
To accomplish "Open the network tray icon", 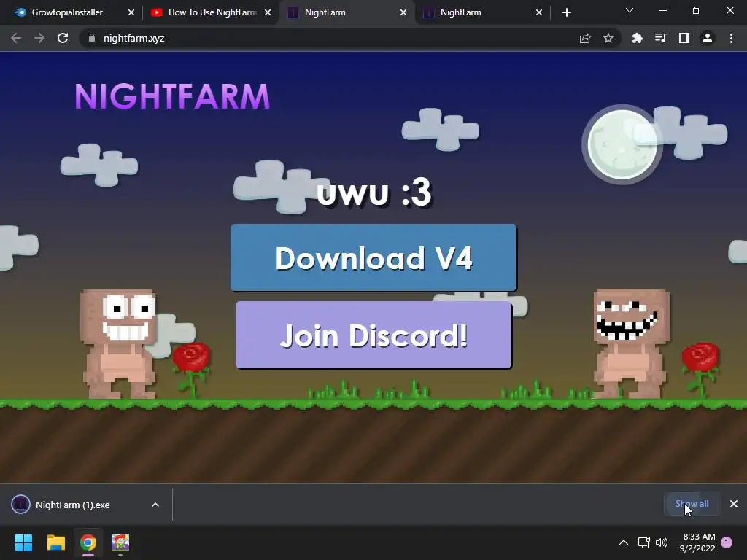I will (643, 542).
